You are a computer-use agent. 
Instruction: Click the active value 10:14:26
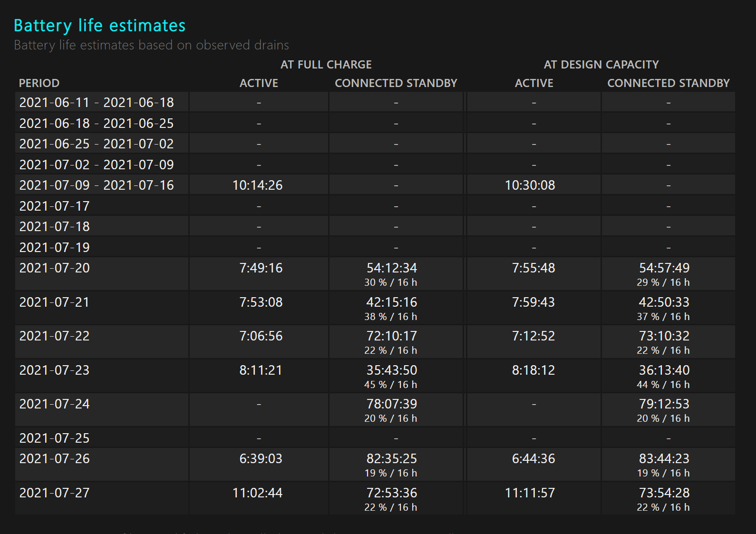tap(258, 185)
